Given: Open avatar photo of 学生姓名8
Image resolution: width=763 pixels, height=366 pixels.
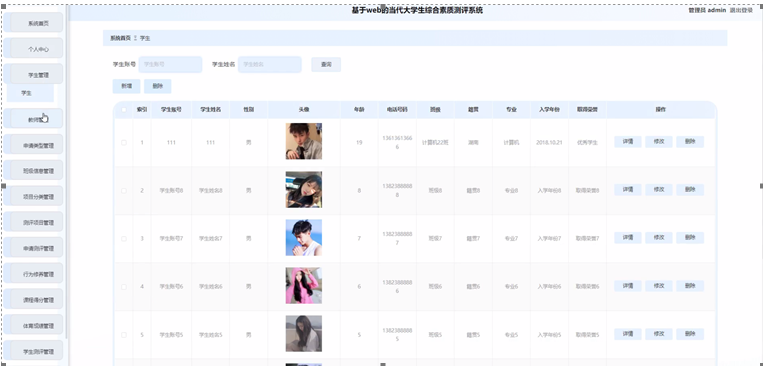Looking at the screenshot, I should click(x=304, y=189).
